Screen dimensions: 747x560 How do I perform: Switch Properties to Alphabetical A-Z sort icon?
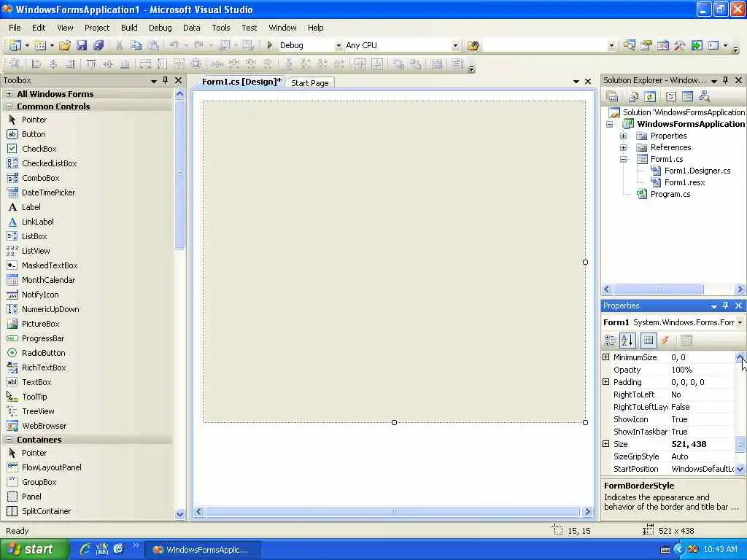click(627, 341)
